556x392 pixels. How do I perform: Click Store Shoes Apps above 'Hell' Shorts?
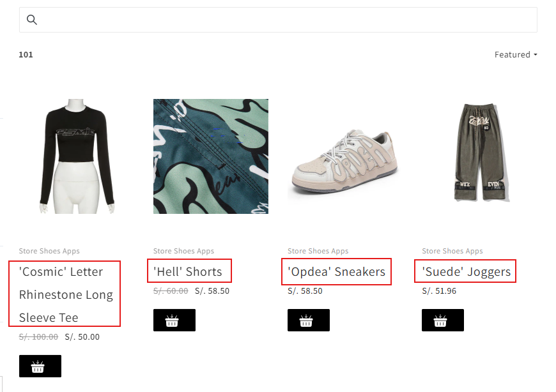[x=183, y=251]
